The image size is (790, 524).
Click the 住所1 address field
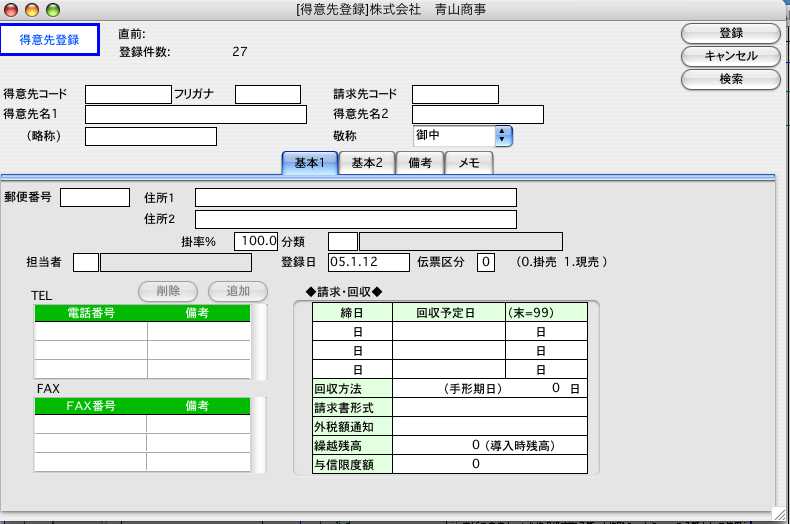pyautogui.click(x=355, y=198)
